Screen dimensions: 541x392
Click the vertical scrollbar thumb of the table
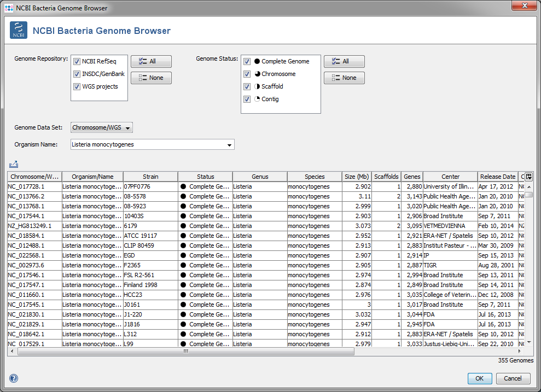coord(528,195)
